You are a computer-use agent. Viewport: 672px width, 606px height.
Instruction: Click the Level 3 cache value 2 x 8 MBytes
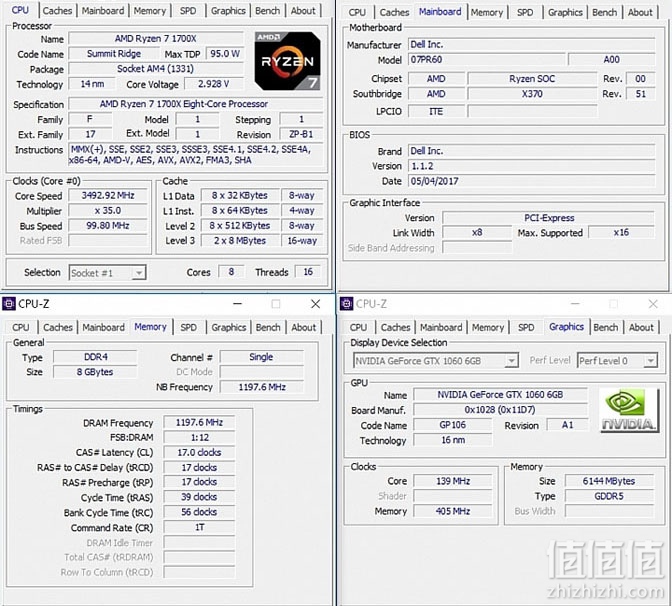pos(240,240)
